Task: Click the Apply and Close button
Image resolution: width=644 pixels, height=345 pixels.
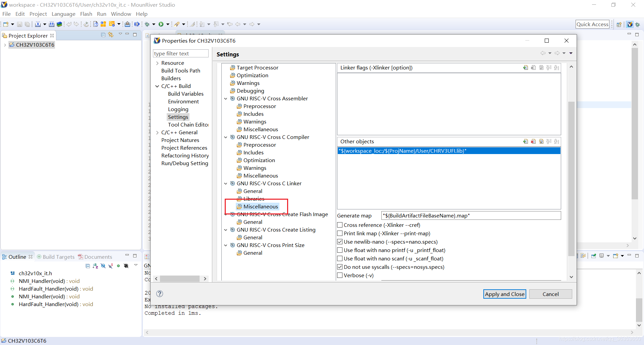Action: (504, 294)
